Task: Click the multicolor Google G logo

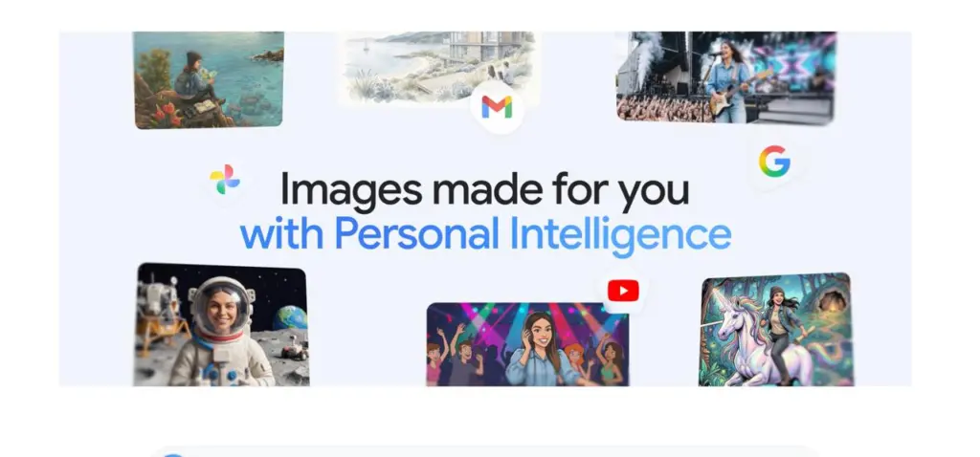Action: tap(774, 161)
